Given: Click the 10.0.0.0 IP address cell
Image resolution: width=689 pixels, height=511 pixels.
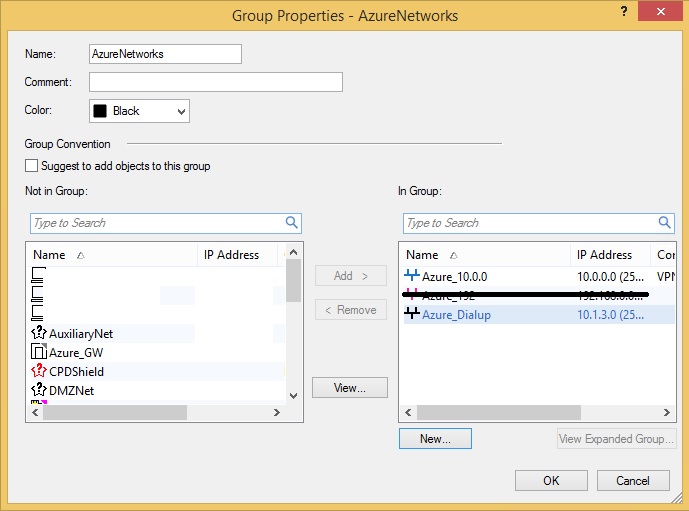Looking at the screenshot, I should click(x=610, y=276).
